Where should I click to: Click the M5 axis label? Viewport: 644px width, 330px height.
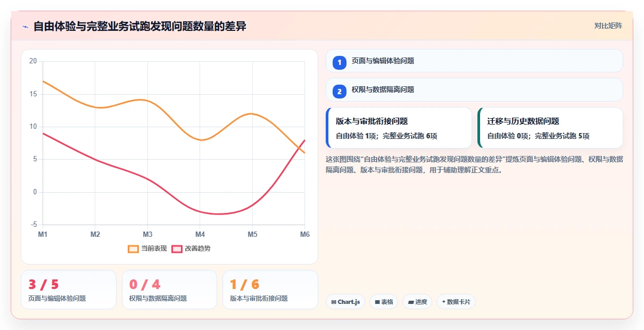(252, 234)
